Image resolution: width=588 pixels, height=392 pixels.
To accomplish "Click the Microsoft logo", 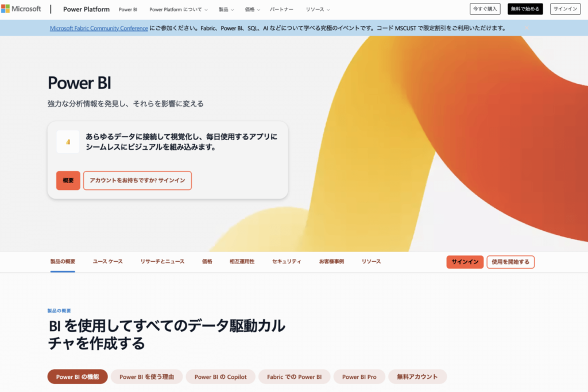I will click(x=21, y=9).
